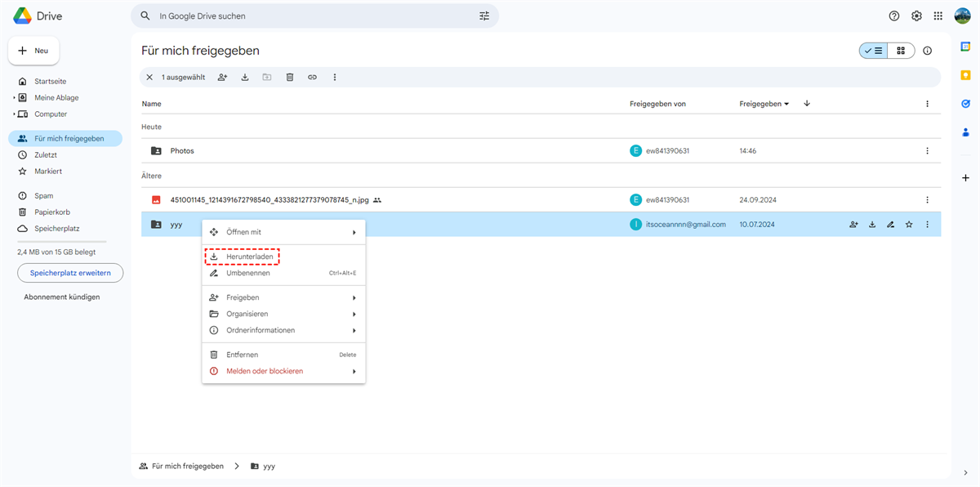Click the trash icon in selection toolbar
The image size is (980, 487).
pos(290,78)
